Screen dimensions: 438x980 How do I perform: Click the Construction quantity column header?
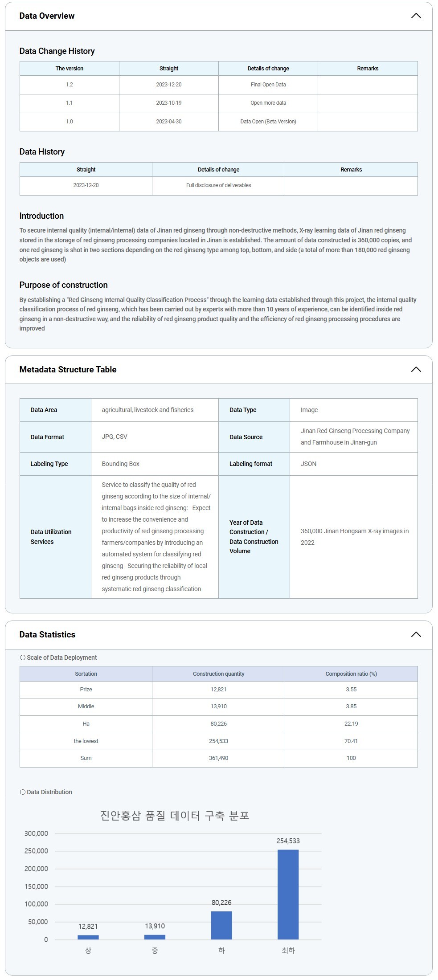click(x=218, y=674)
